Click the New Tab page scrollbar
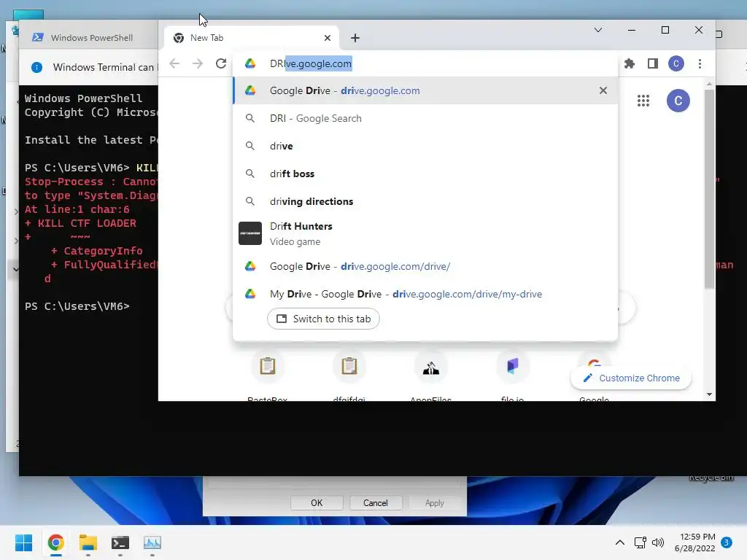Image resolution: width=747 pixels, height=560 pixels. [x=709, y=189]
